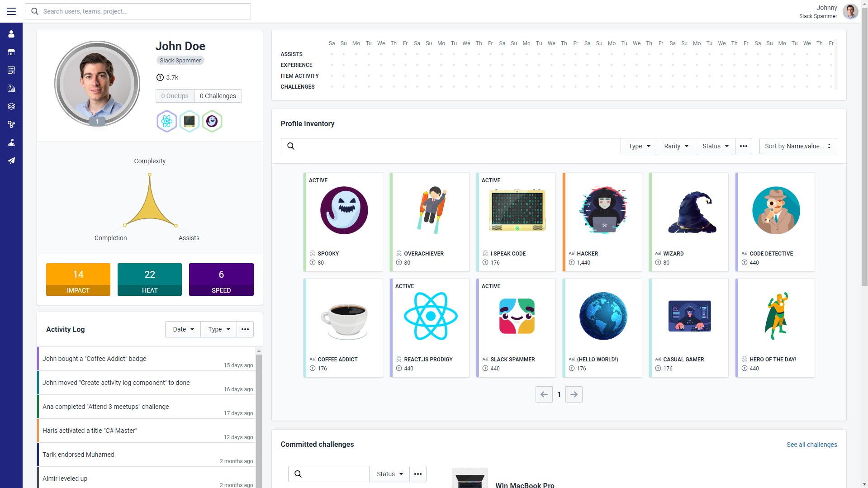Open the stacked layers sidebar icon
The height and width of the screenshot is (488, 868).
pyautogui.click(x=11, y=106)
